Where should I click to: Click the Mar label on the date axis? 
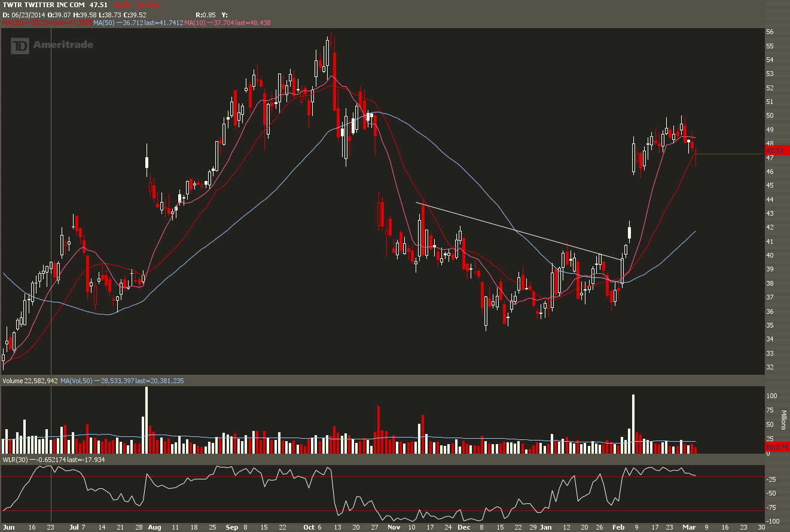click(690, 528)
